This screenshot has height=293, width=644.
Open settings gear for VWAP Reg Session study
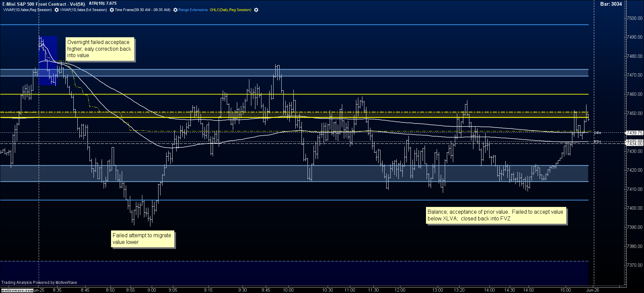tap(57, 10)
